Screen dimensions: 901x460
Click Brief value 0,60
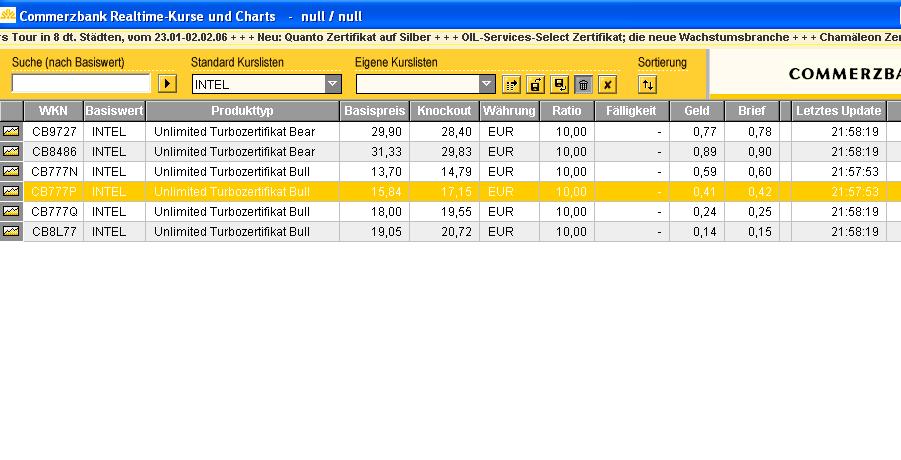click(760, 172)
